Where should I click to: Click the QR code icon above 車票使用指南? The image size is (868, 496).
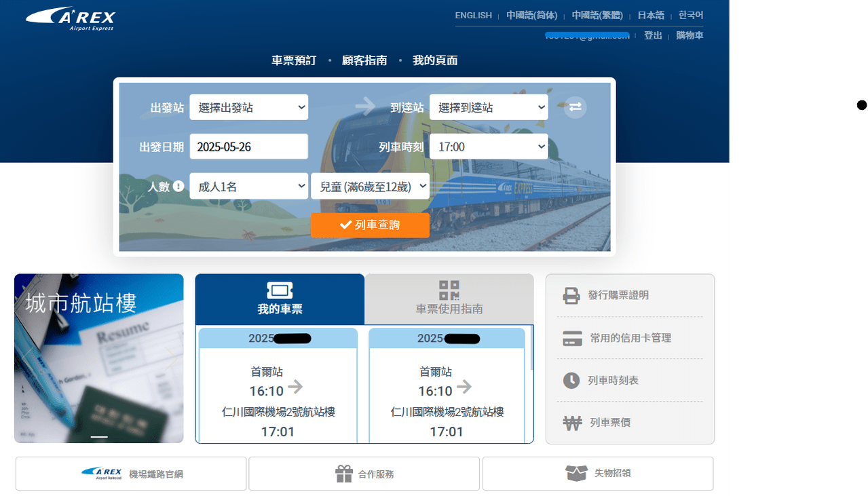[x=449, y=290]
